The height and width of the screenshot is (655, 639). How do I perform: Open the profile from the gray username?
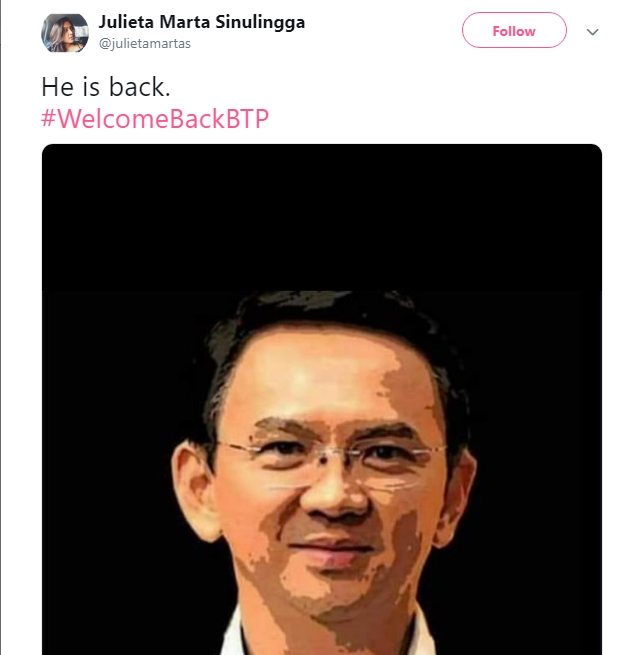click(x=145, y=43)
